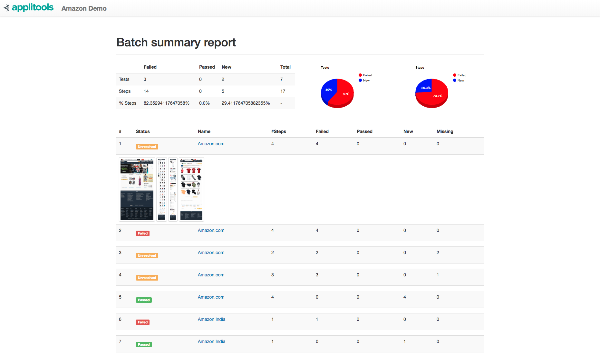The height and width of the screenshot is (364, 600).
Task: Click Failed badge in row 6
Action: (x=143, y=322)
